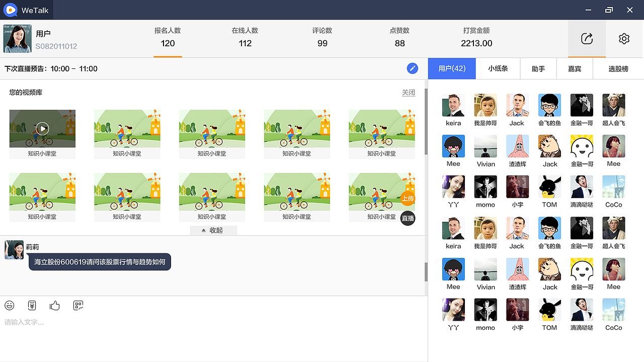Open the 小纸条 tab
Viewport: 644px width, 362px height.
(498, 68)
